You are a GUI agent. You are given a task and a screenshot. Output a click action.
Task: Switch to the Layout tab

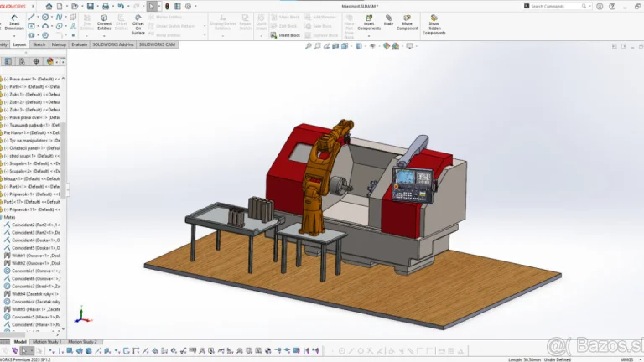point(19,44)
